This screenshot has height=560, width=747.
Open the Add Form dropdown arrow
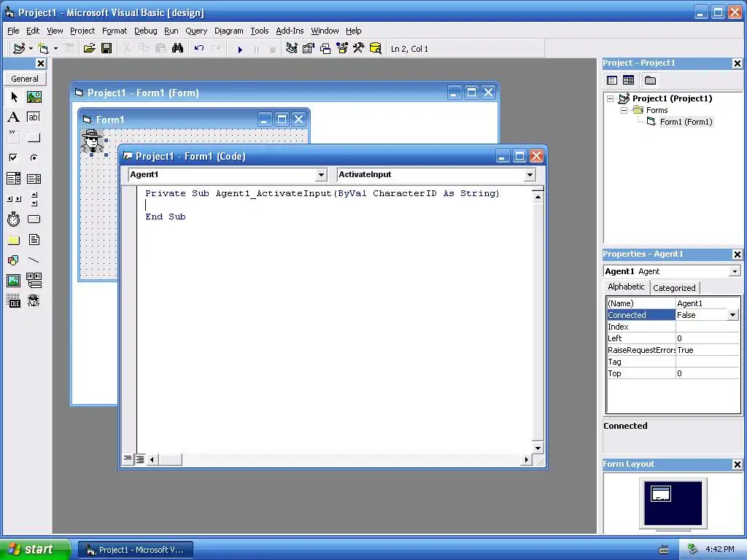55,49
